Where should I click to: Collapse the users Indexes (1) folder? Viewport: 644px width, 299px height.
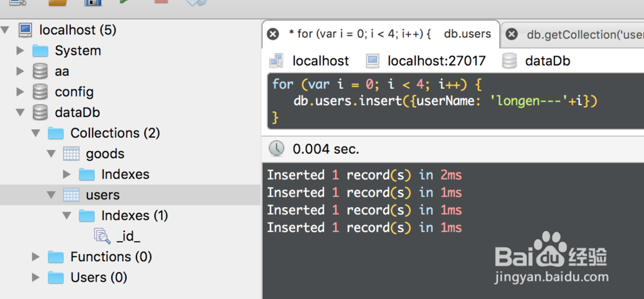tap(67, 215)
